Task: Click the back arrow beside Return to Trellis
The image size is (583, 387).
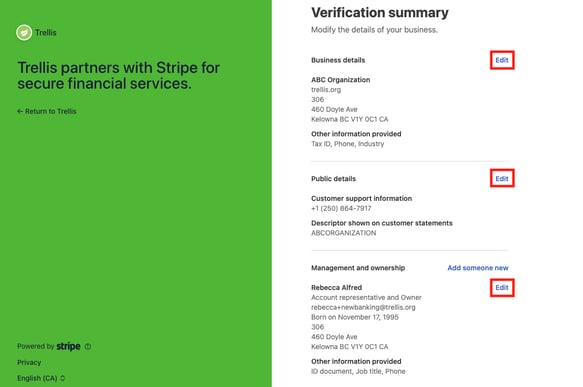Action: pos(20,111)
